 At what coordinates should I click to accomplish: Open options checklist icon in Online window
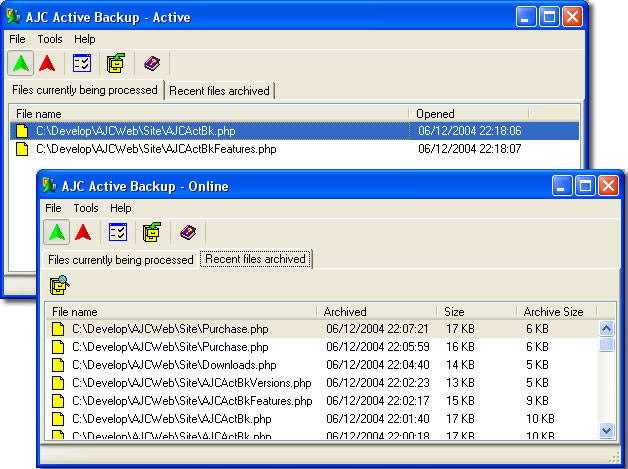click(x=118, y=232)
